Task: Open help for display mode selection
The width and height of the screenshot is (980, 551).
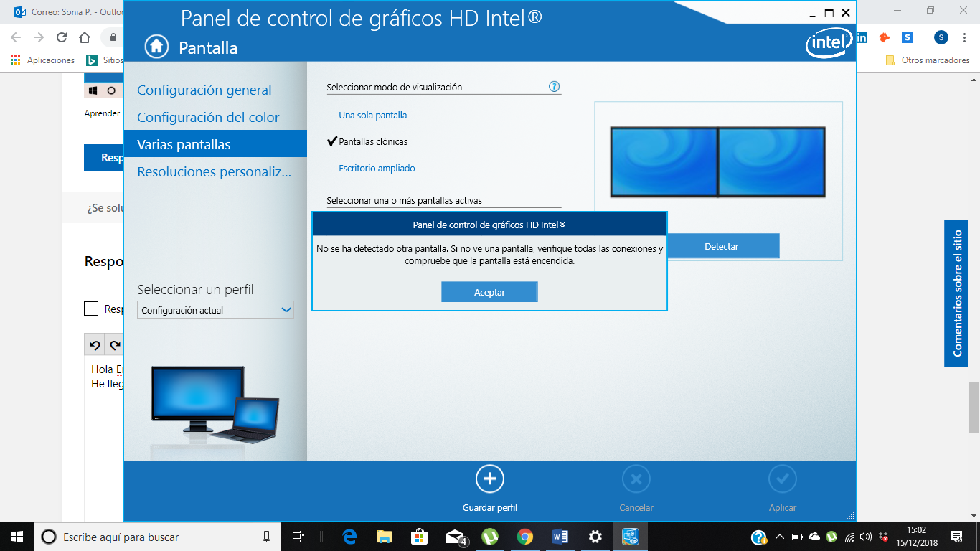Action: (x=554, y=86)
